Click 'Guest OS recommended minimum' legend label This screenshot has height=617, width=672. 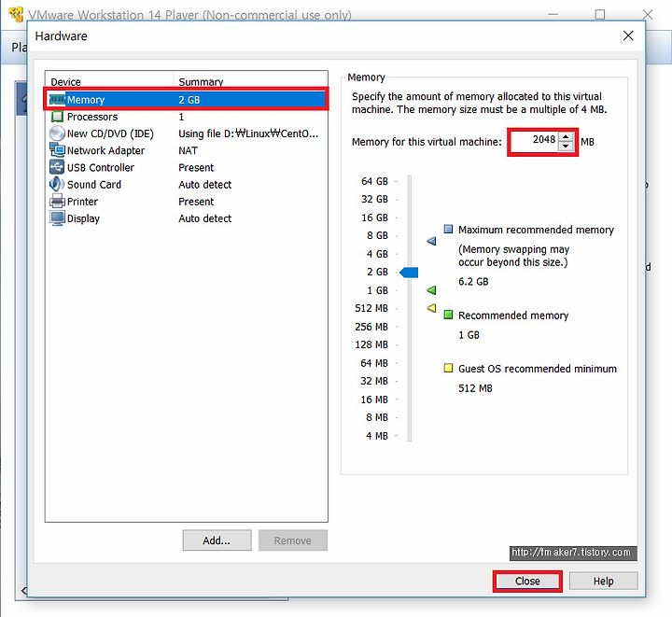click(x=538, y=369)
